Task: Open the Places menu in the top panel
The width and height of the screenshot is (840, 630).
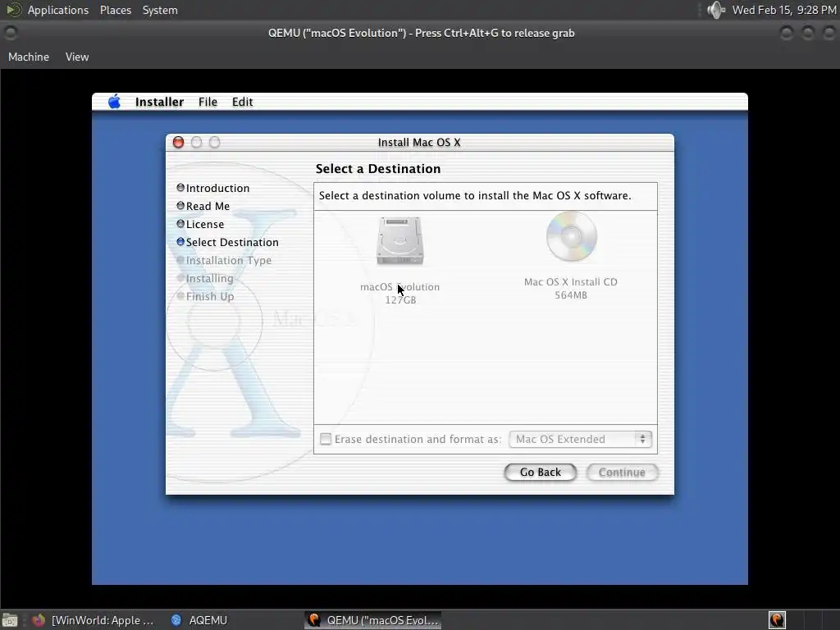Action: [x=116, y=10]
